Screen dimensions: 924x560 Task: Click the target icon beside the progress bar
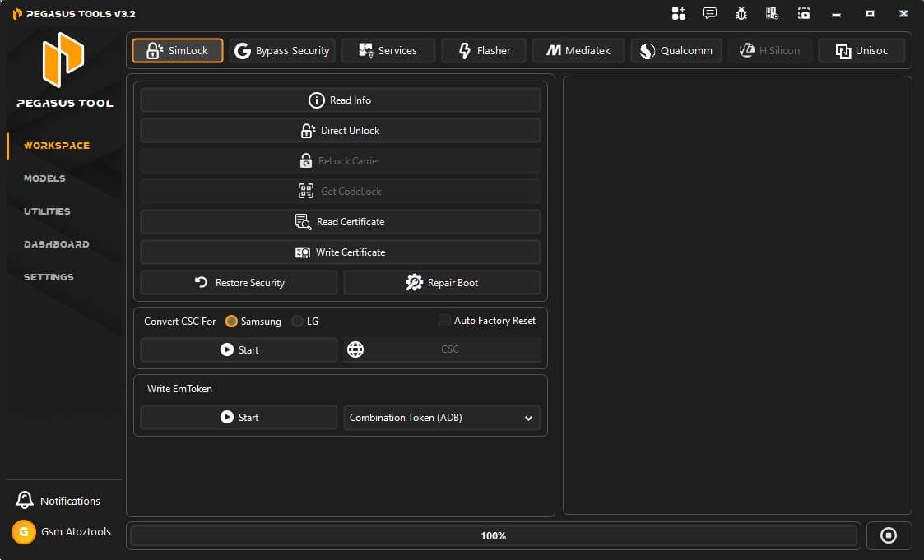tap(889, 535)
